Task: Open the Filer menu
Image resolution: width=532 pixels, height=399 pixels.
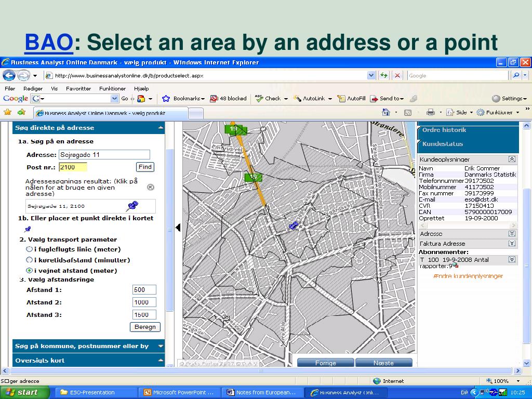Action: click(10, 88)
